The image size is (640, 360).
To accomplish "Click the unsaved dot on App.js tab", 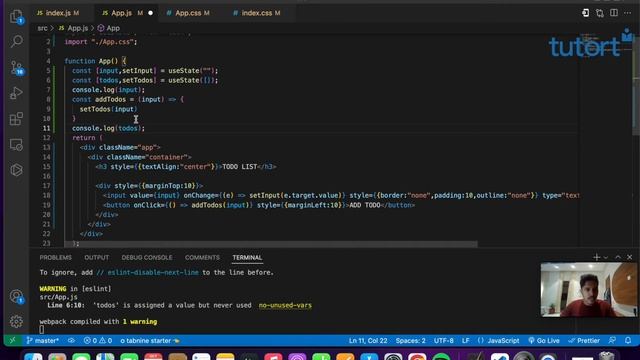I will tap(151, 13).
